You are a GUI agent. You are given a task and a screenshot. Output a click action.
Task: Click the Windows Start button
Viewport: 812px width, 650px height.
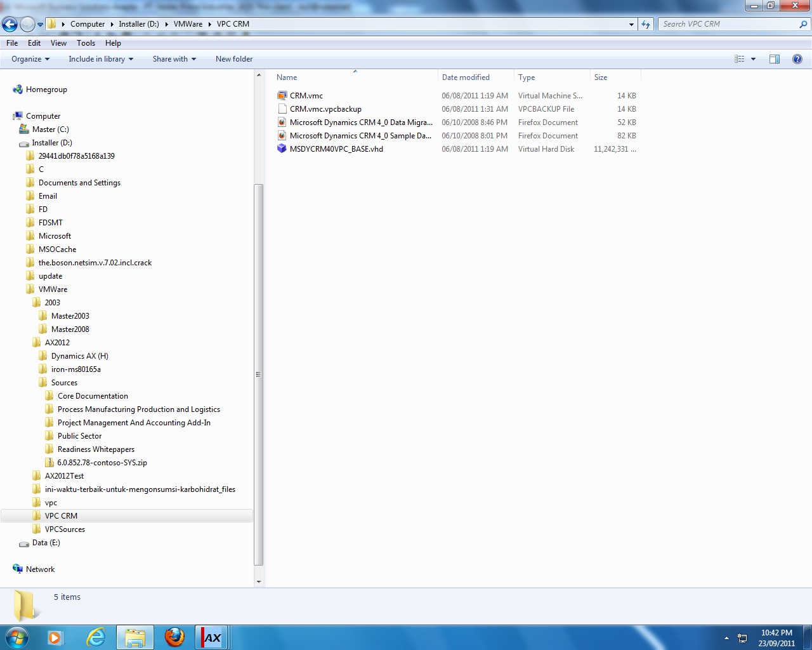coord(16,637)
